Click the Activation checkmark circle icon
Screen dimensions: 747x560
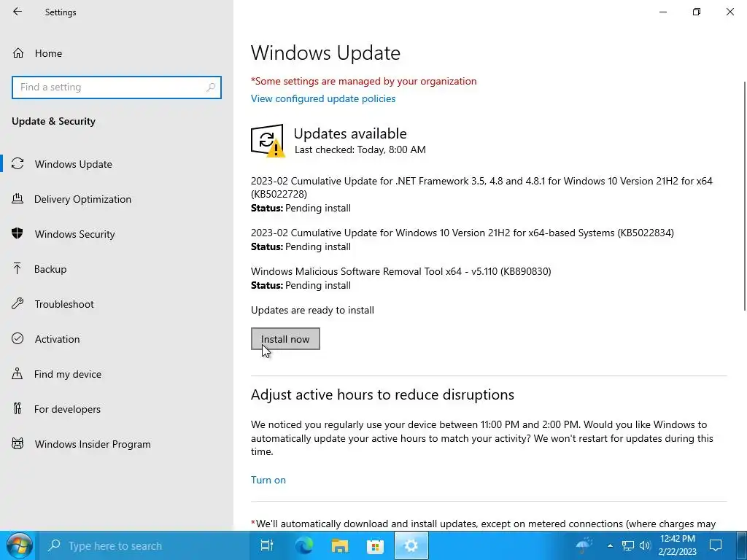pyautogui.click(x=18, y=338)
